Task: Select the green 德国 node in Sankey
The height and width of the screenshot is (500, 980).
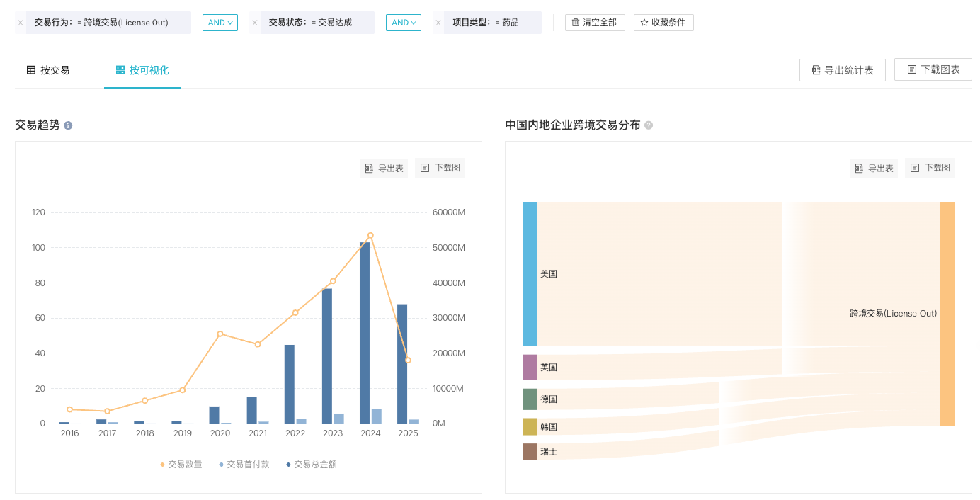Action: (x=530, y=399)
